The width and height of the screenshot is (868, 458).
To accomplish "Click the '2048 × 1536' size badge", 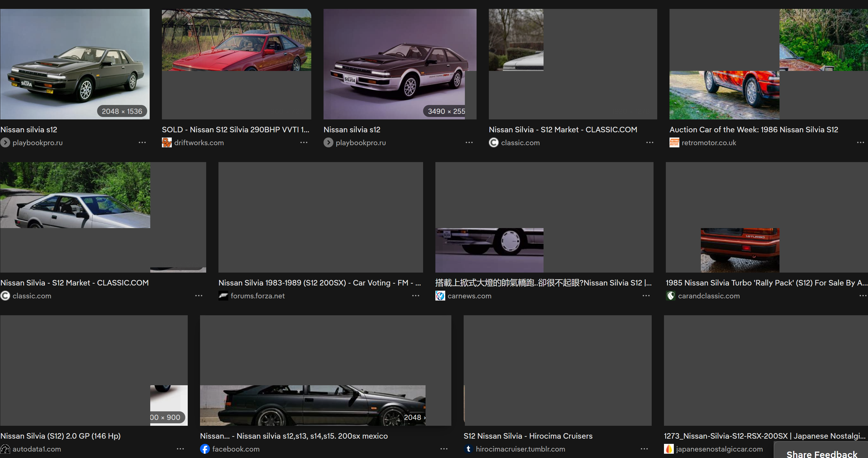I will [x=122, y=111].
